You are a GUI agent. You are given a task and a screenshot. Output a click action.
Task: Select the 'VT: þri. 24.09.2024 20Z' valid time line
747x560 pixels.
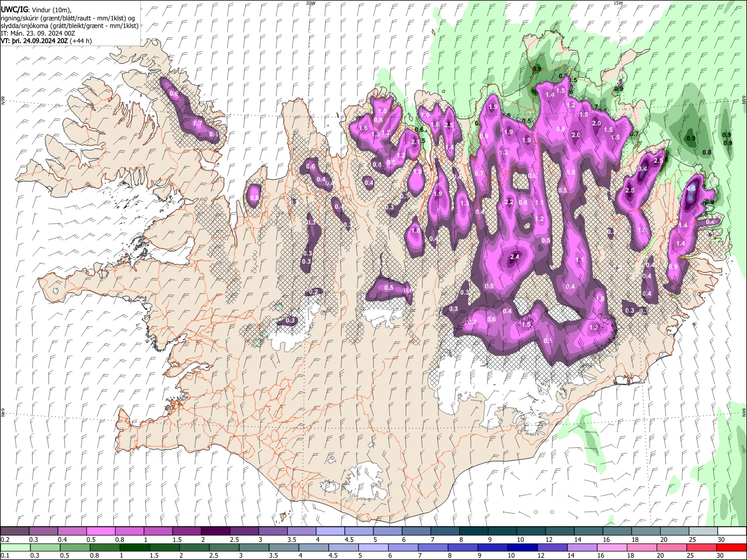(34, 41)
